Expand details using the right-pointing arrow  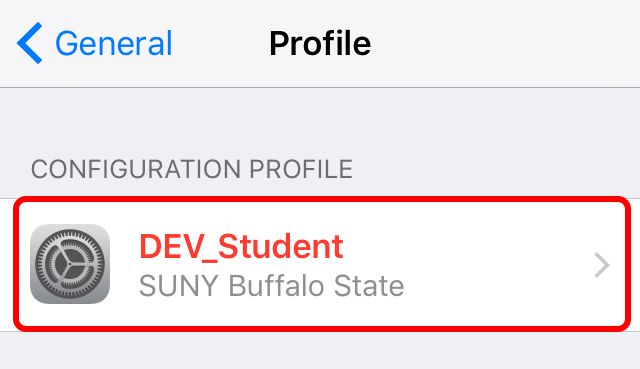pyautogui.click(x=602, y=265)
